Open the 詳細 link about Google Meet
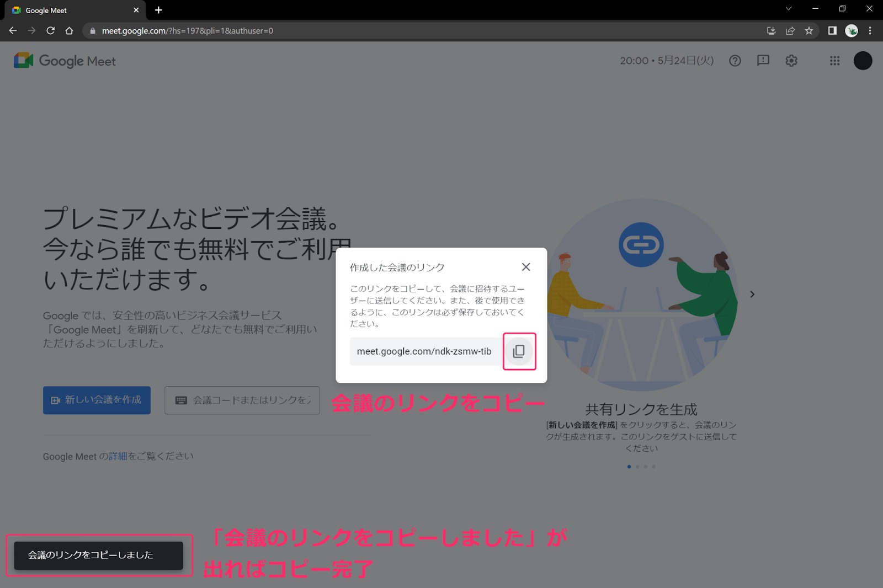 click(118, 456)
